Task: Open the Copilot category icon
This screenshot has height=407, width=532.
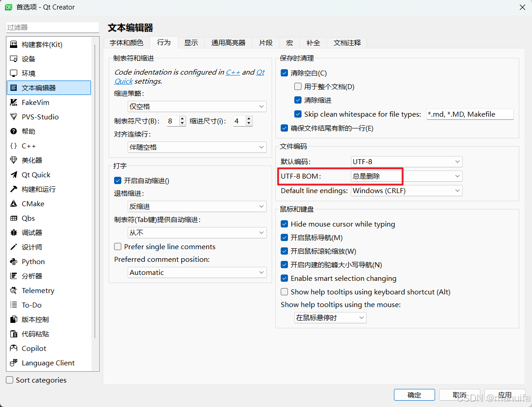Action: click(14, 348)
